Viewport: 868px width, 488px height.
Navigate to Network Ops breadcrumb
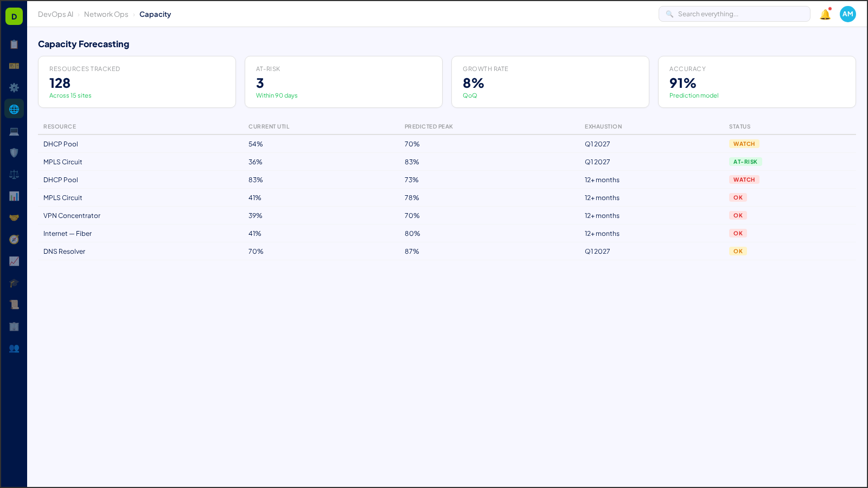point(106,14)
